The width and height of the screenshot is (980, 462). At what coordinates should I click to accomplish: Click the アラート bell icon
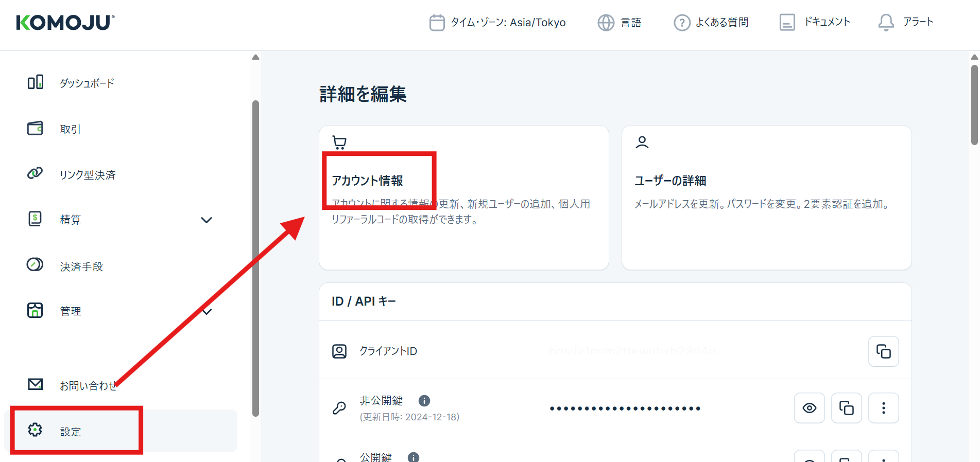(886, 23)
